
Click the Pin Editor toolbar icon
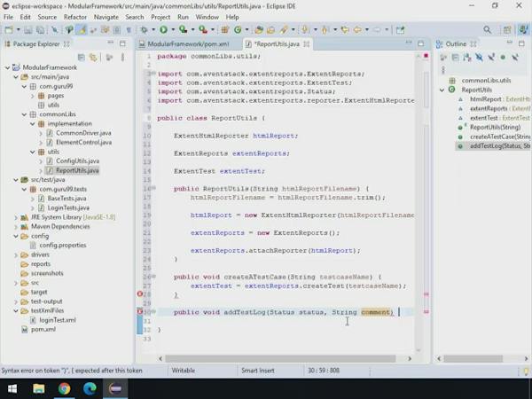click(401, 30)
